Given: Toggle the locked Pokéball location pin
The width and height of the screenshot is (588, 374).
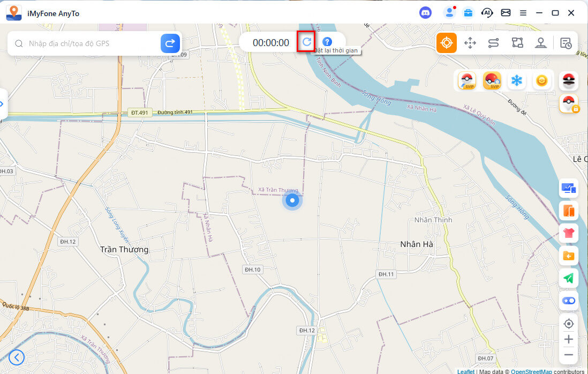Looking at the screenshot, I should coord(568,103).
